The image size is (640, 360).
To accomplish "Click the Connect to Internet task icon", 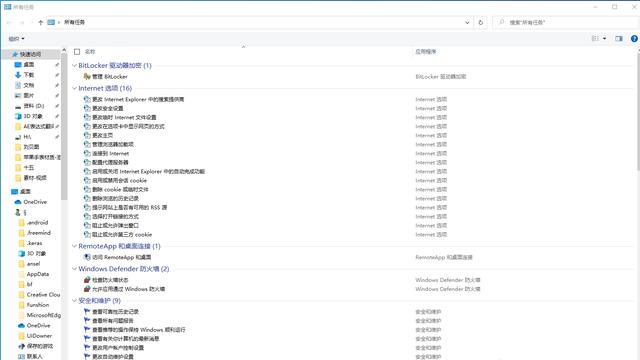I will (87, 153).
